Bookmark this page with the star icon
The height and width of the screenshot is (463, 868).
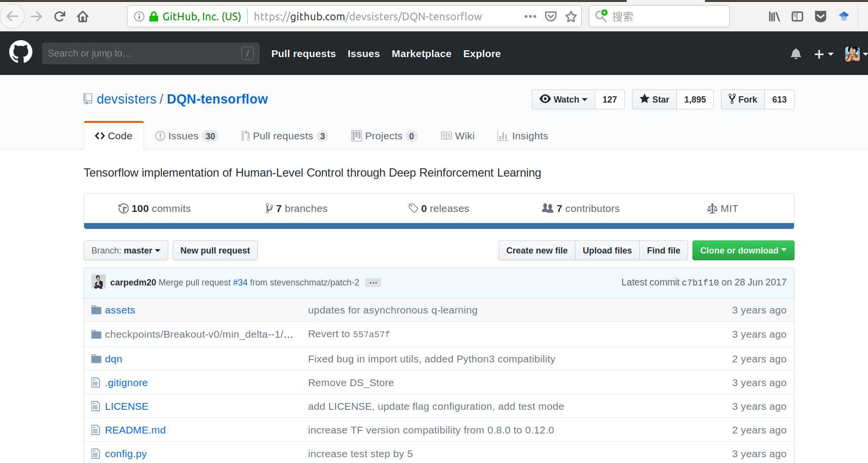[571, 16]
